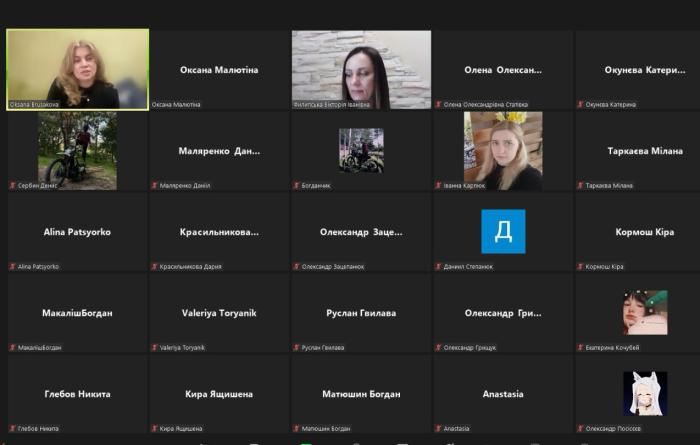Screen dimensions: 700x445
Task: Click muted mic icon beside Данил Степанюк
Action: click(439, 266)
